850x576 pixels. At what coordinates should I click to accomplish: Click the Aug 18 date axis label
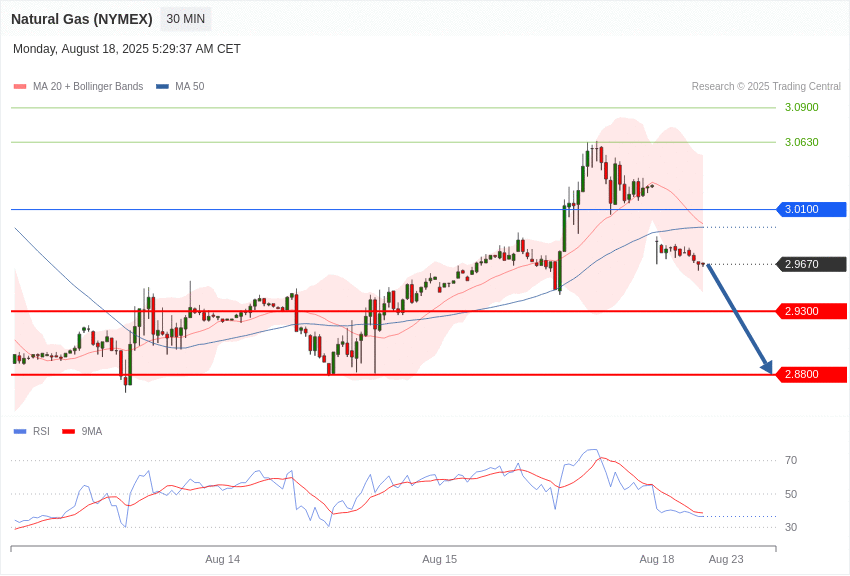[656, 559]
